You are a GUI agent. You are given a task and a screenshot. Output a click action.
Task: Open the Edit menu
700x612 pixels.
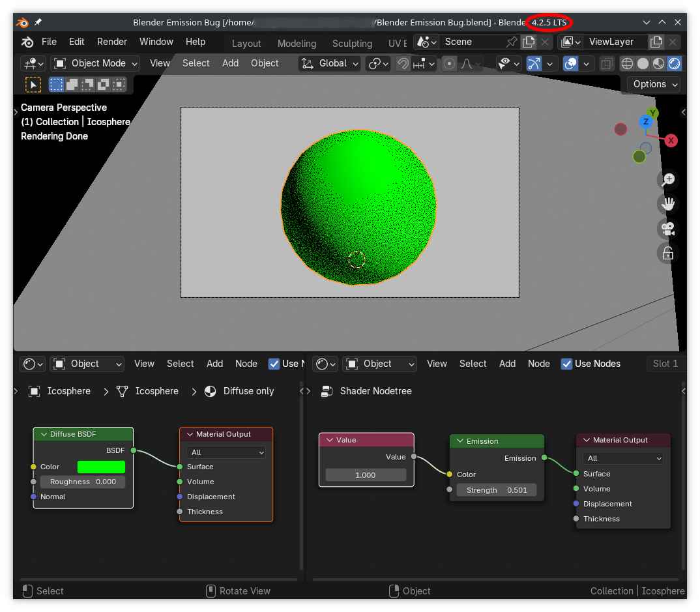pos(77,42)
